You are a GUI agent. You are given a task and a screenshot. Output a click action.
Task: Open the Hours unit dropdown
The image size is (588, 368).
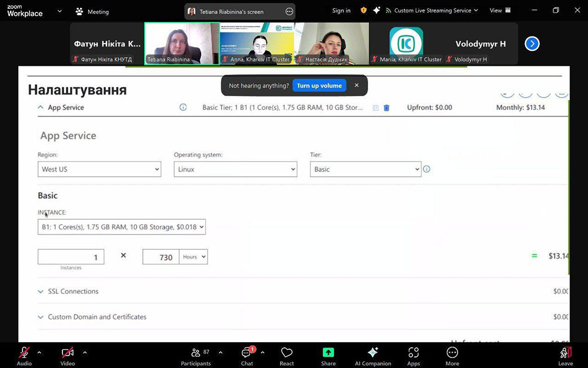pyautogui.click(x=193, y=257)
